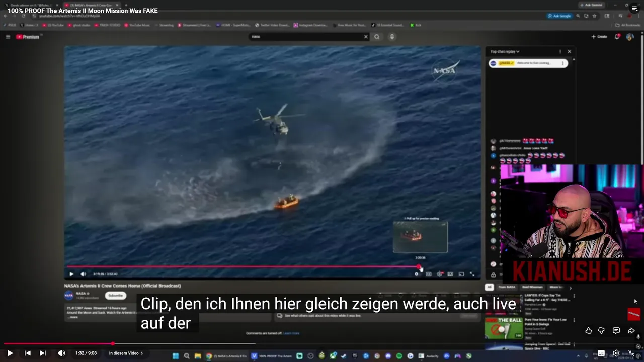Click 'Ask Google' in the address bar

click(x=559, y=16)
